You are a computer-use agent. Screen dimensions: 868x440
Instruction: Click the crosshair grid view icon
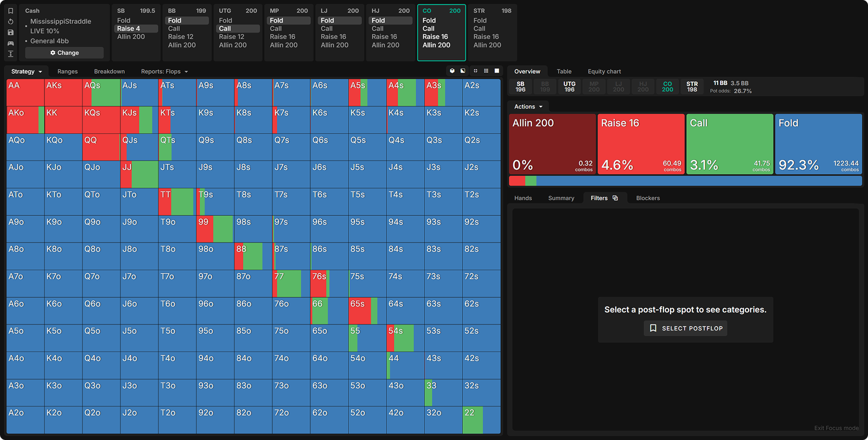(475, 71)
